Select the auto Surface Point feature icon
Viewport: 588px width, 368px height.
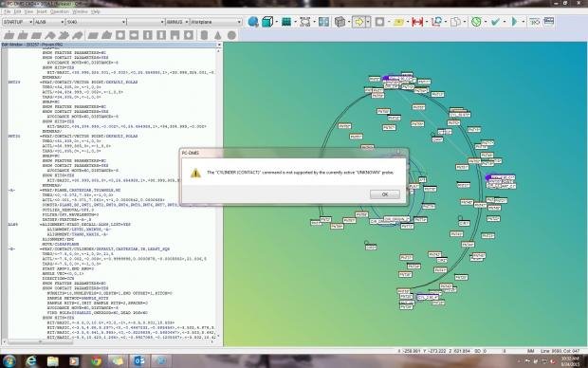coord(23,35)
